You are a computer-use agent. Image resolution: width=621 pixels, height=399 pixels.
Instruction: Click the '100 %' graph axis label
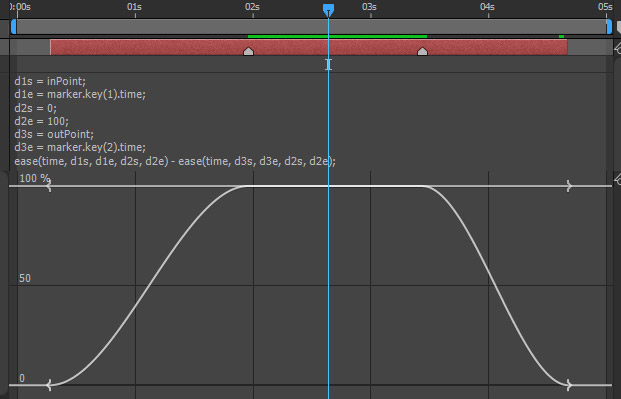coord(35,178)
